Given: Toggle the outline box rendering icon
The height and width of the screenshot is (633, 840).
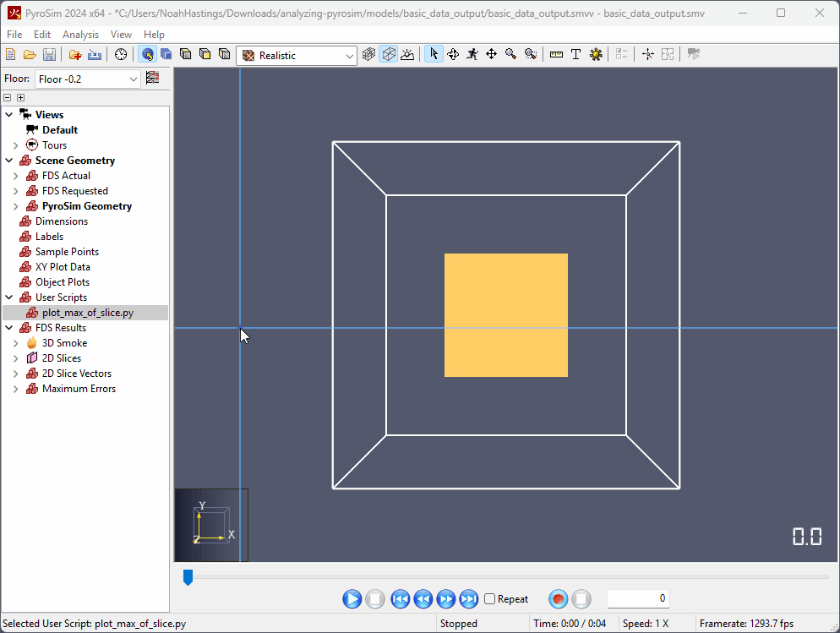Looking at the screenshot, I should click(x=389, y=55).
